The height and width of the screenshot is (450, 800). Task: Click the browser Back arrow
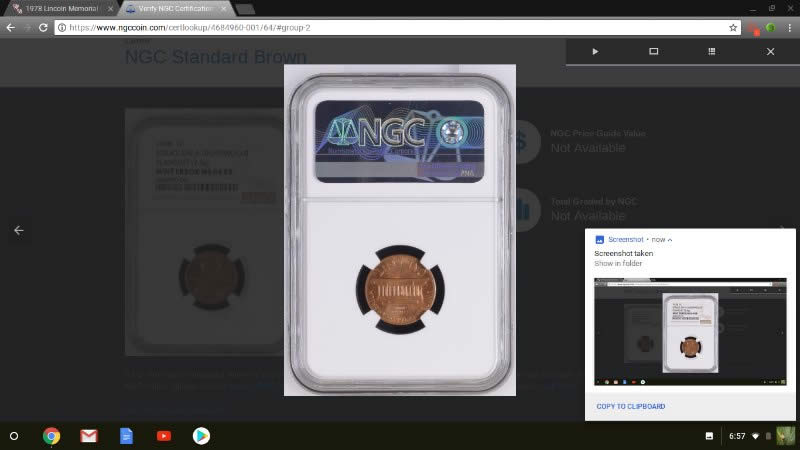[x=11, y=28]
